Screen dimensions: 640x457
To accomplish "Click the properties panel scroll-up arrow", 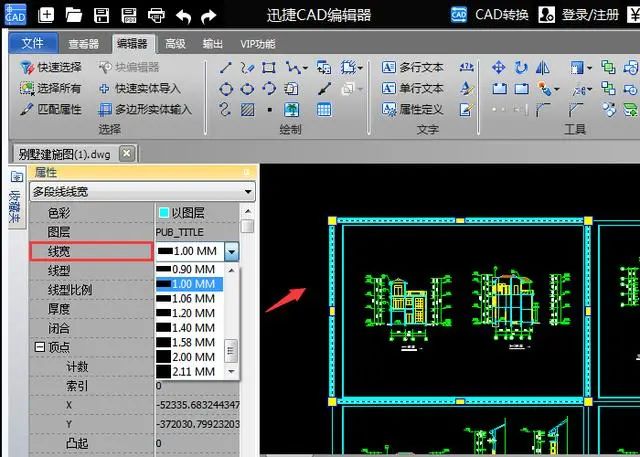I will (x=247, y=211).
